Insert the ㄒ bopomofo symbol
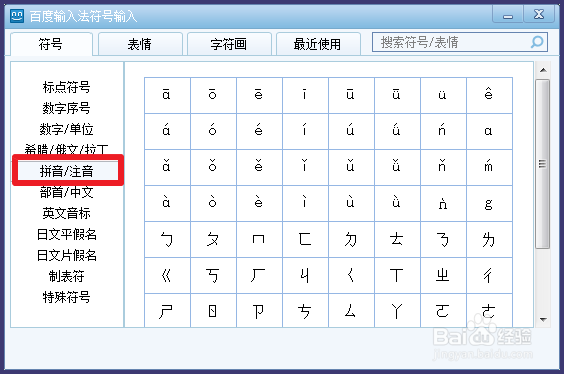This screenshot has width=564, height=374. [397, 275]
